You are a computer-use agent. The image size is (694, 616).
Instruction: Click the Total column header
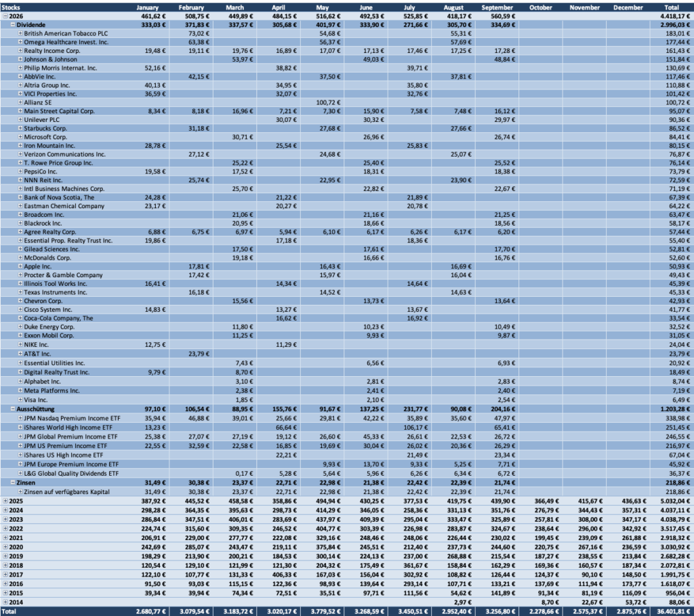(x=672, y=7)
